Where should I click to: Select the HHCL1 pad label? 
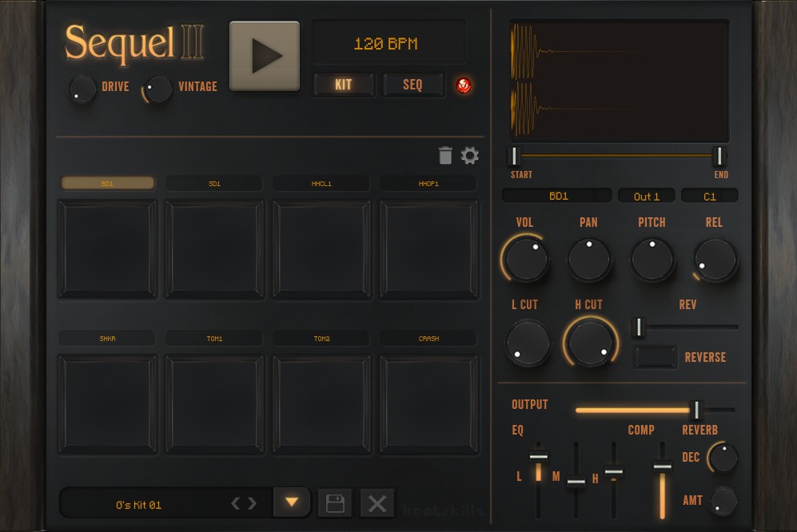coord(321,184)
